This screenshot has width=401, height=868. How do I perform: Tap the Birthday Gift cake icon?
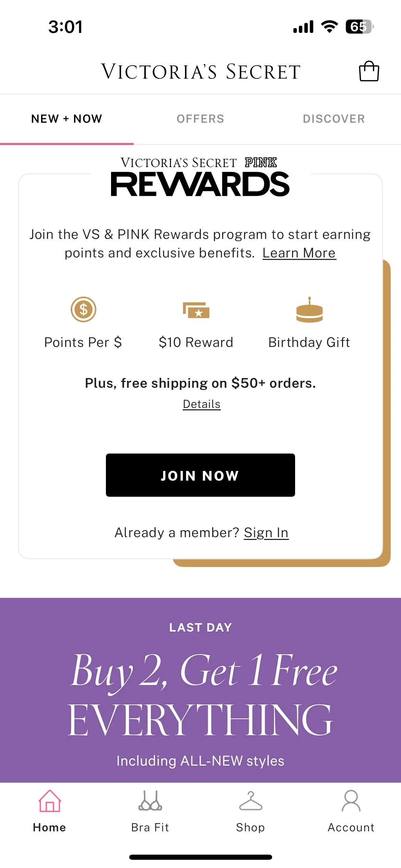pyautogui.click(x=309, y=310)
